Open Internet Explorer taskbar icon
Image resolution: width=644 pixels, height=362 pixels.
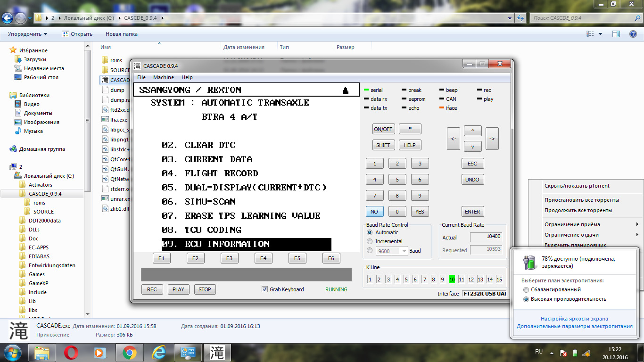point(159,353)
